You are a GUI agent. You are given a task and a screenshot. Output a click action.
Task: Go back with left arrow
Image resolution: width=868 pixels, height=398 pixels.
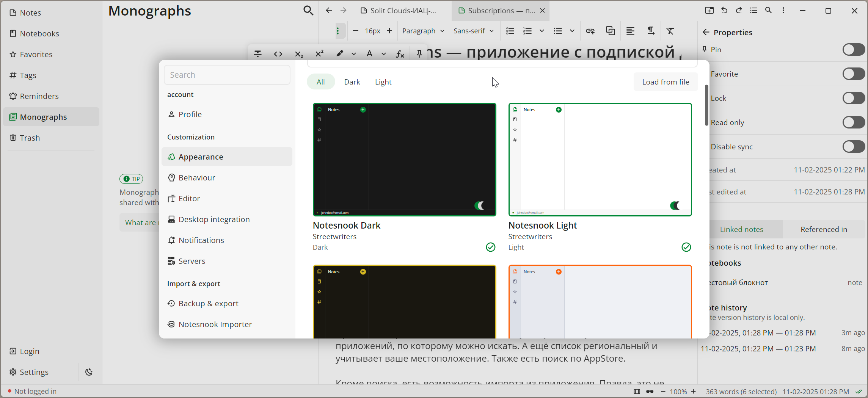coord(329,11)
